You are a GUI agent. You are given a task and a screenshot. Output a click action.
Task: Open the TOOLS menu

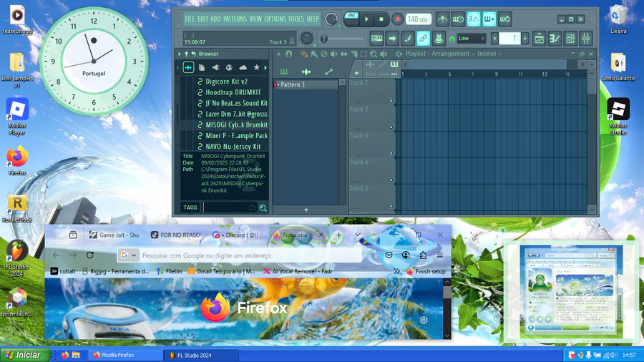pos(296,19)
